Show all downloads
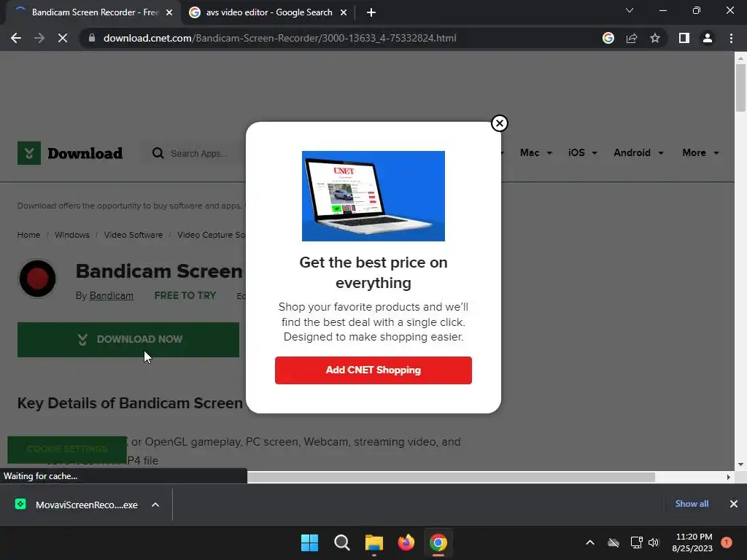747x560 pixels. tap(692, 504)
